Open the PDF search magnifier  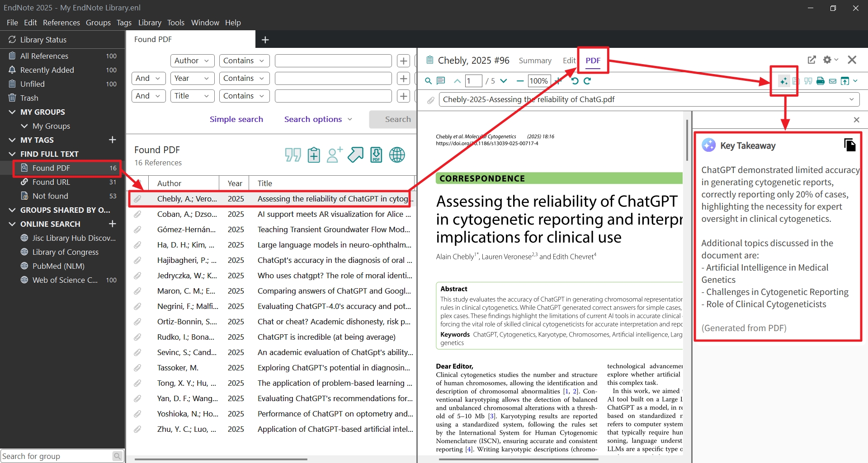(428, 81)
